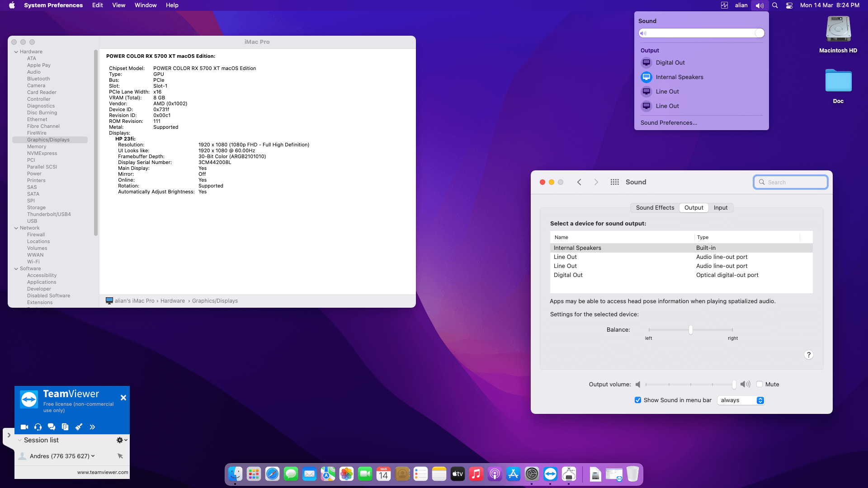
Task: Show more TeamViewer tools with double-arrow
Action: tap(92, 427)
